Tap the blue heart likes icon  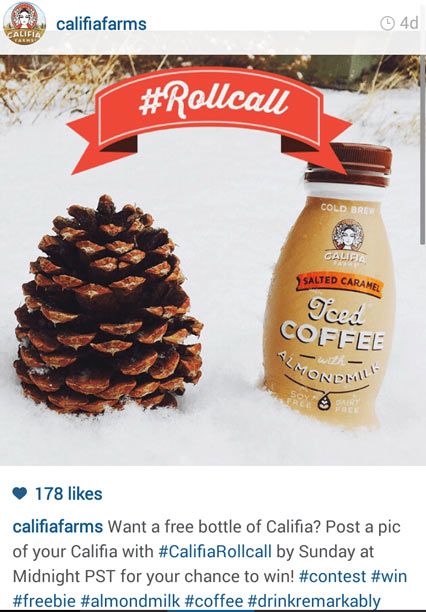[20, 494]
